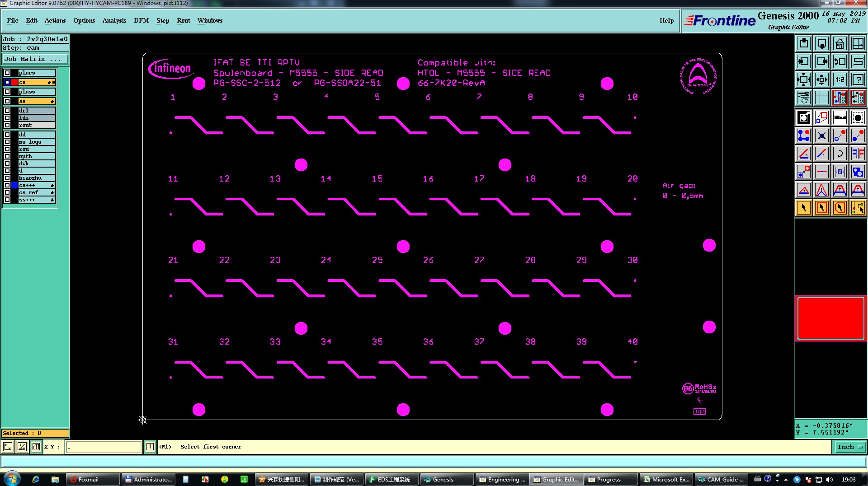Screen dimensions: 868x486
Task: Click the red overview thumbnail panel
Action: click(x=830, y=318)
